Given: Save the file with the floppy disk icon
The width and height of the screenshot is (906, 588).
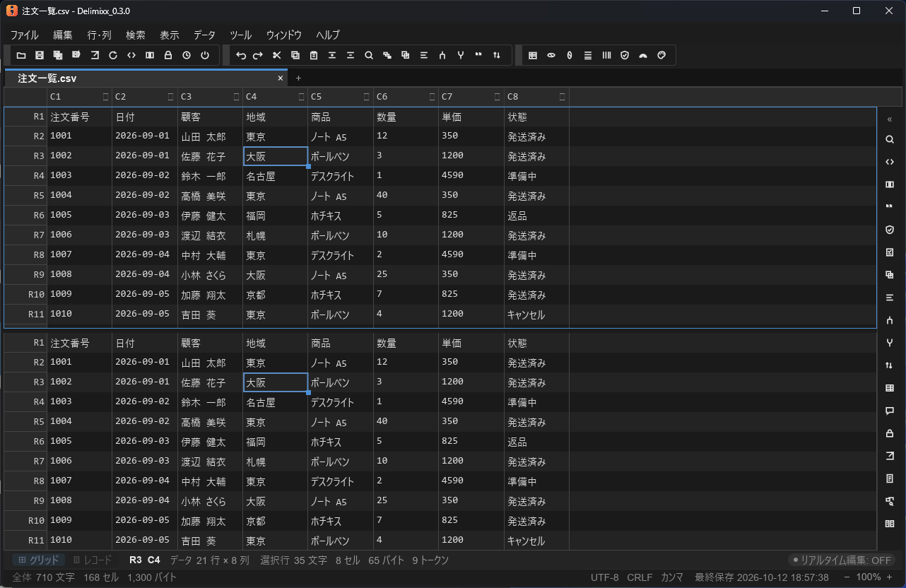Looking at the screenshot, I should point(40,55).
